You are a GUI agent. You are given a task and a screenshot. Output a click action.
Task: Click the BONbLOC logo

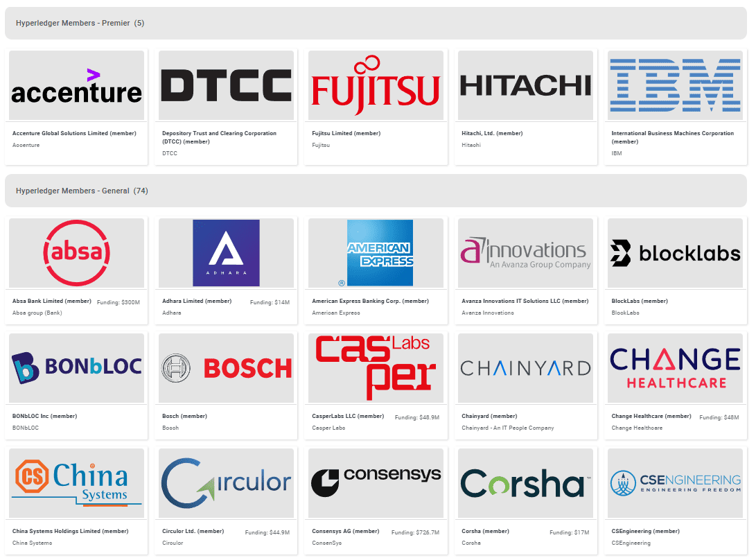[76, 368]
